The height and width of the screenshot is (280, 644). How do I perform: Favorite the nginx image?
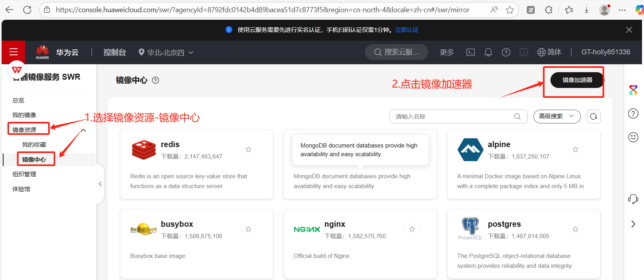coord(412,229)
